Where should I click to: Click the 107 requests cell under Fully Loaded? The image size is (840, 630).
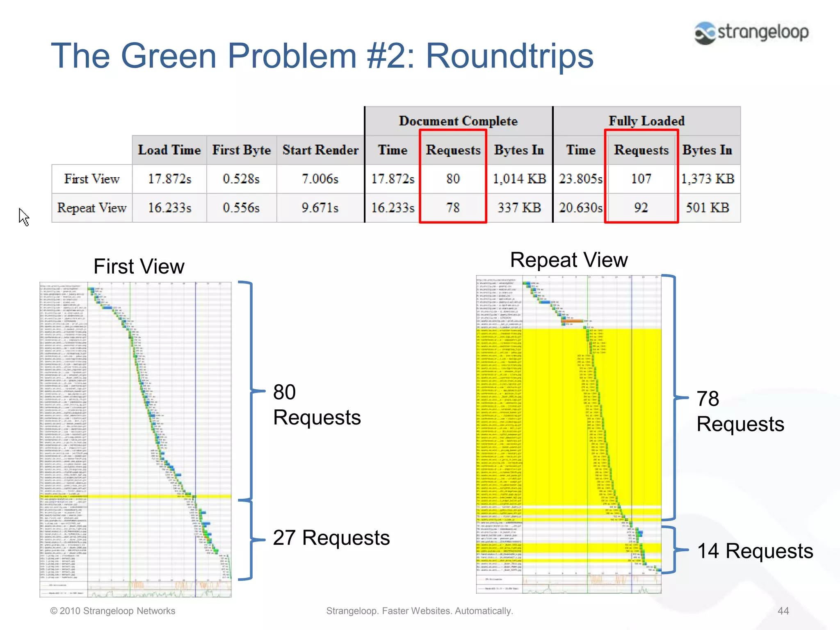641,179
